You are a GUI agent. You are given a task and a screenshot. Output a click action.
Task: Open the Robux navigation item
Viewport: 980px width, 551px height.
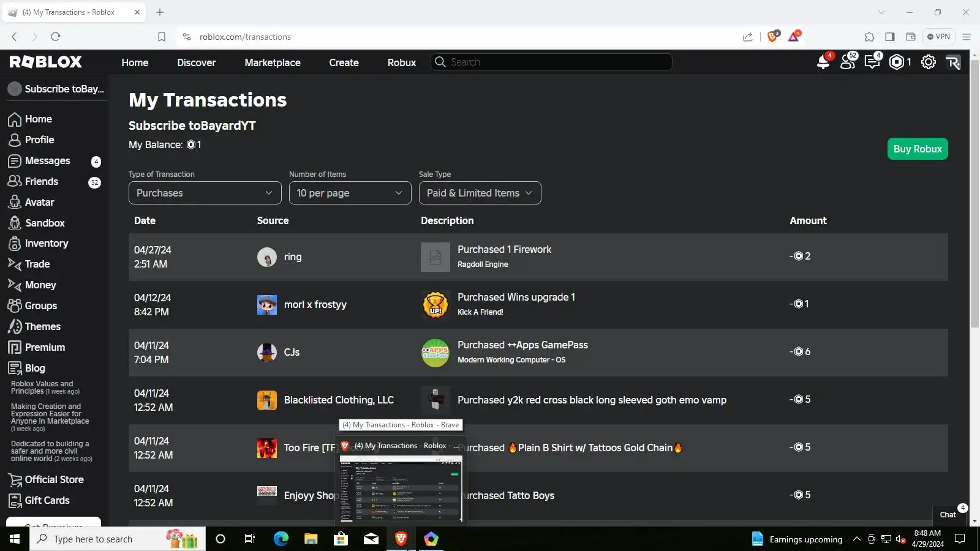[x=402, y=62]
